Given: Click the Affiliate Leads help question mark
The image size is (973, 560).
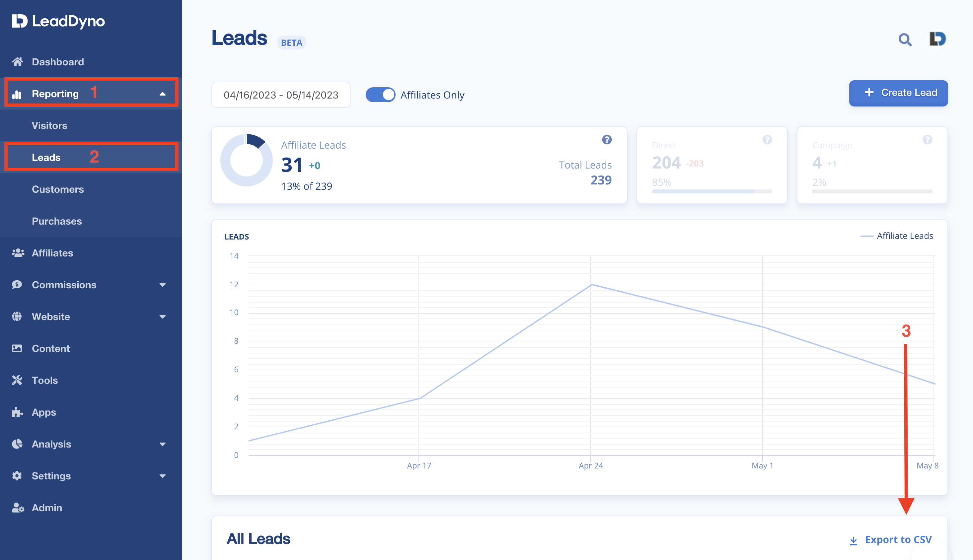Looking at the screenshot, I should (x=607, y=140).
